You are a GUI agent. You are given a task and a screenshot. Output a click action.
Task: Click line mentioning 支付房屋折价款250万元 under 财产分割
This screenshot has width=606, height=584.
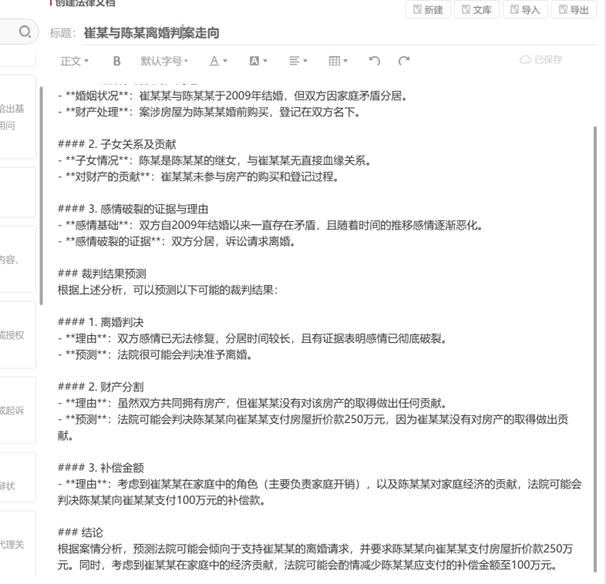coord(313,427)
